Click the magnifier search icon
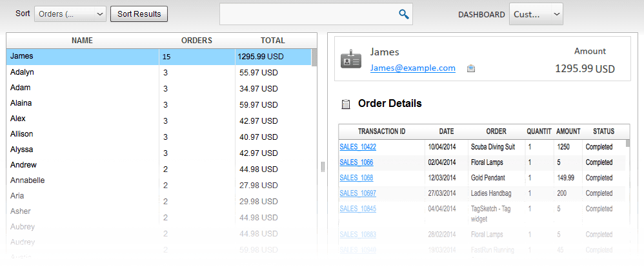The width and height of the screenshot is (644, 279). coord(404,14)
